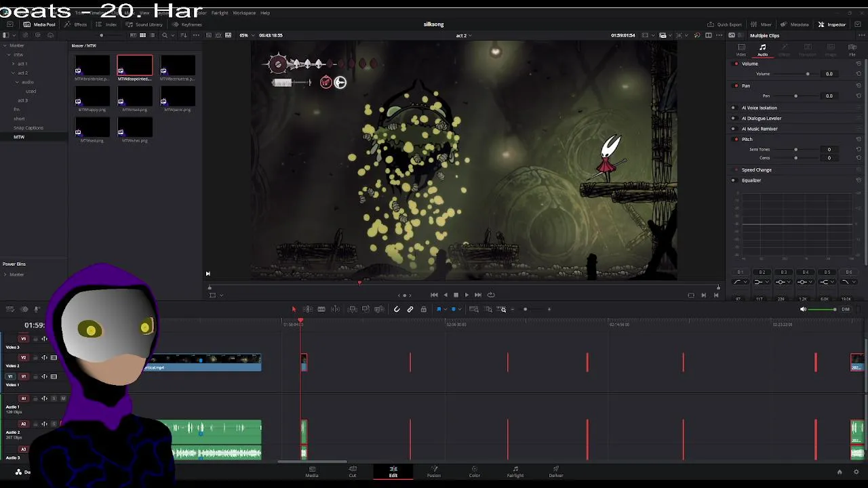Adjust the Volume slider handle
This screenshot has height=488, width=868.
pyautogui.click(x=808, y=74)
